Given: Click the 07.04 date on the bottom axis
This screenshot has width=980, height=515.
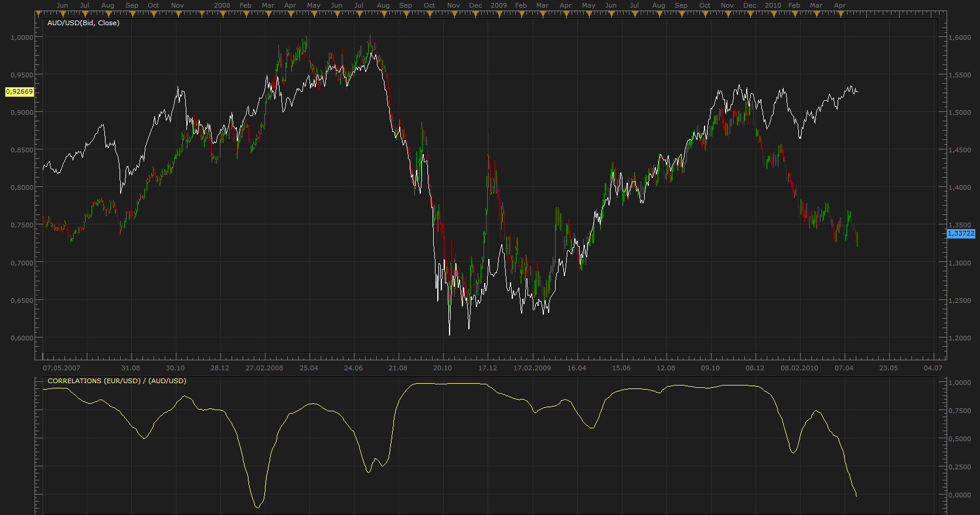Looking at the screenshot, I should (844, 368).
